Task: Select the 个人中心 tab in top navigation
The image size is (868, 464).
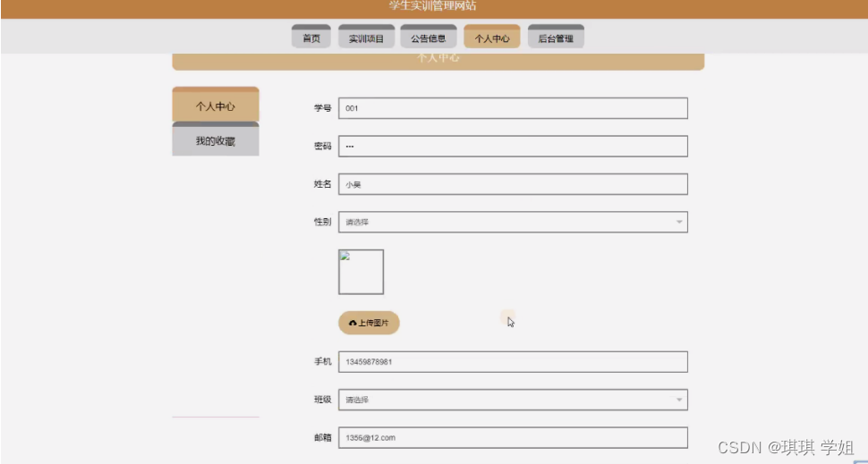Action: (x=492, y=37)
